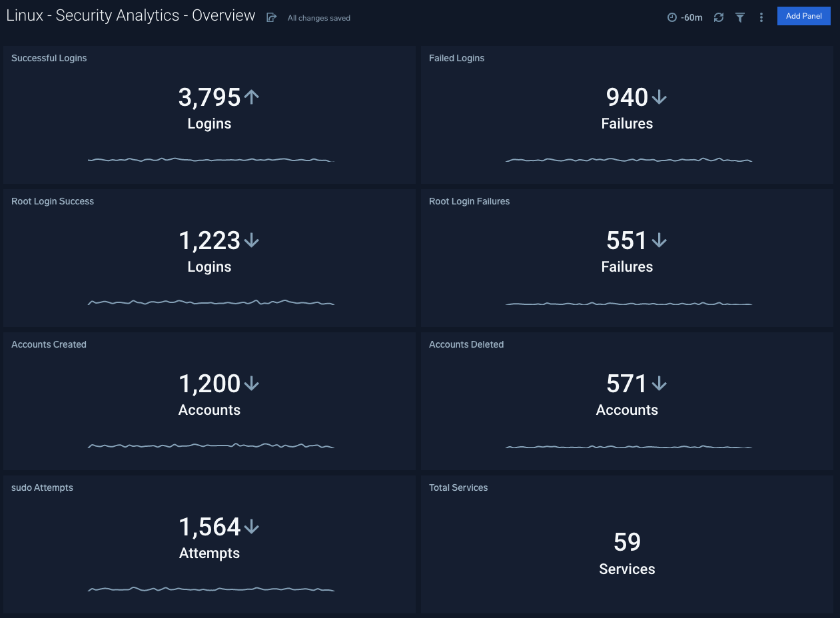Open the three-dot dashboard options menu
The image size is (840, 618).
coord(761,17)
